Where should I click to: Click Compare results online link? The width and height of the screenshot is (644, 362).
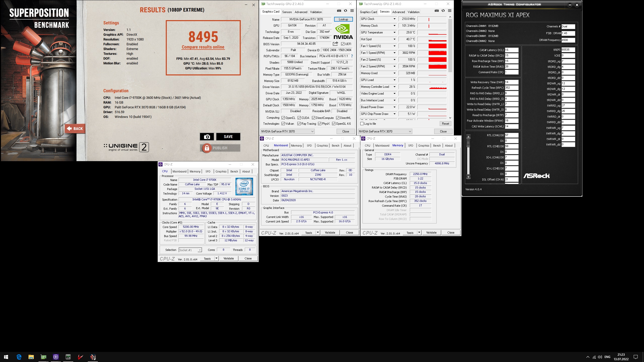tap(203, 47)
